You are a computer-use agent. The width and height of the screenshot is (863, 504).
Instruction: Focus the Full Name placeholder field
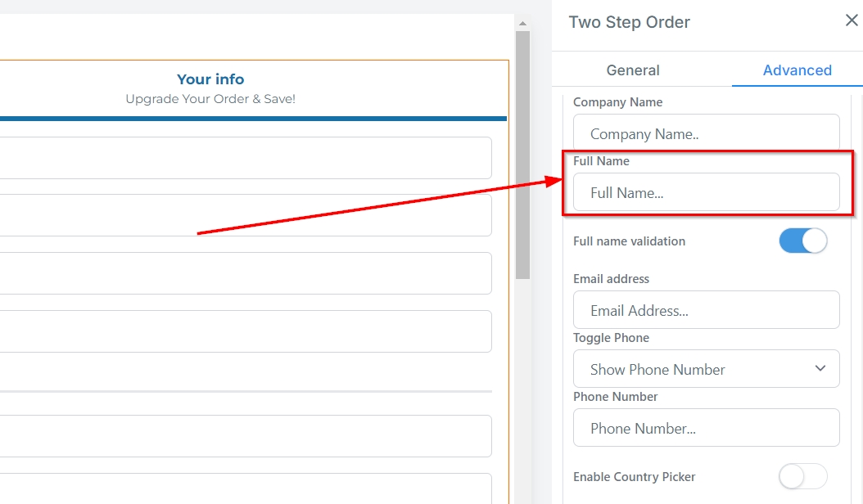click(x=706, y=193)
